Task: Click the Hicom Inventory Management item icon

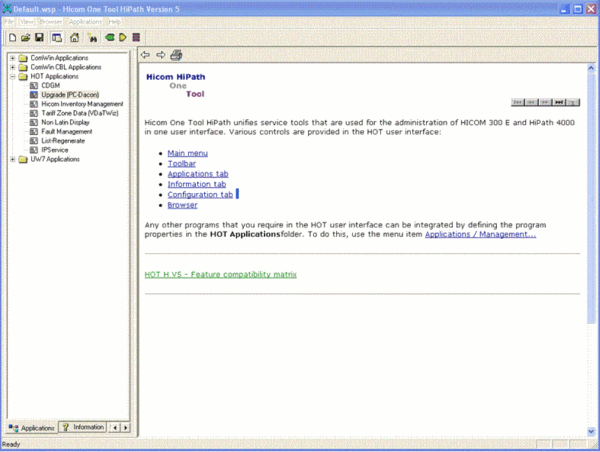Action: click(x=34, y=104)
